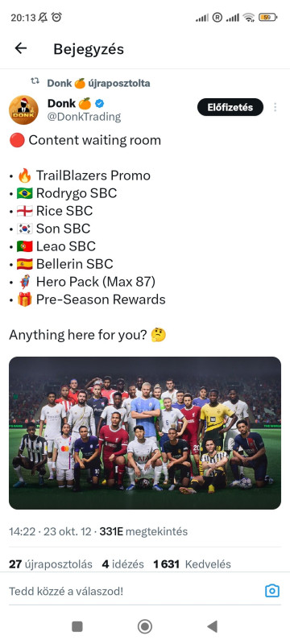Tap the repost icon above the post

click(x=35, y=81)
